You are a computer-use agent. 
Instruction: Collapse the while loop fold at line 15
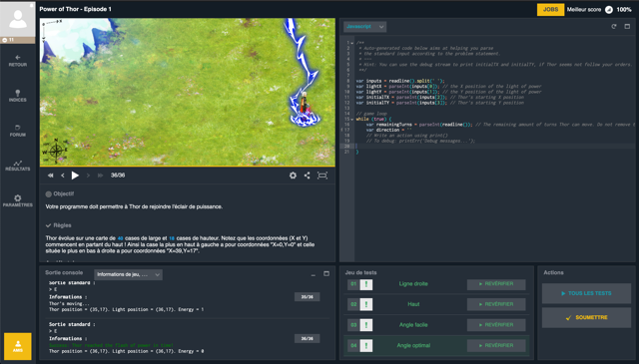coord(351,120)
